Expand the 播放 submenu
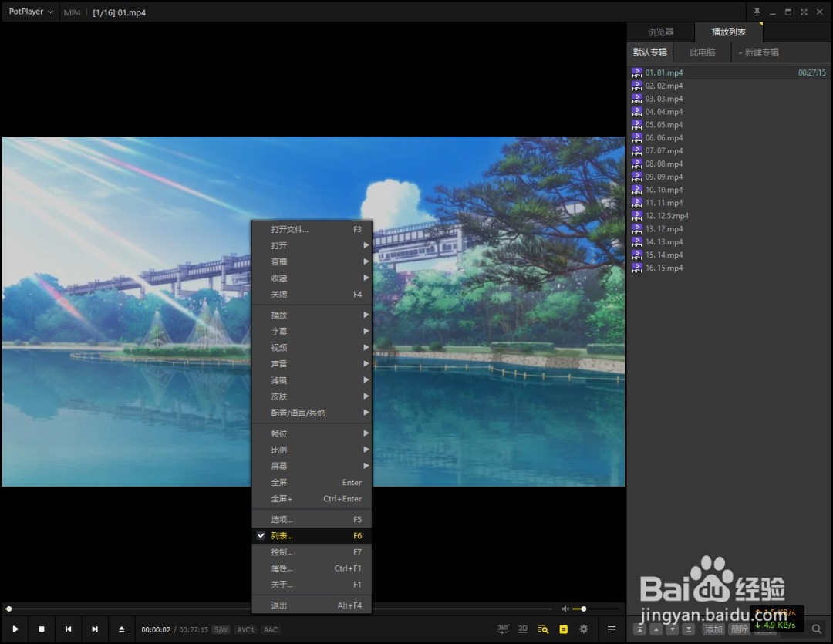The height and width of the screenshot is (644, 833). tap(312, 315)
